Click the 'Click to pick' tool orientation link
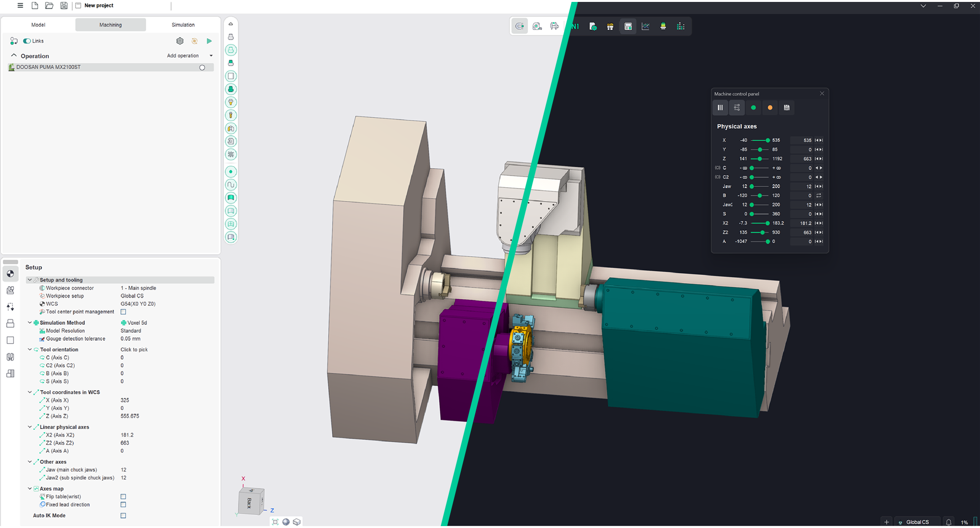 (x=134, y=349)
